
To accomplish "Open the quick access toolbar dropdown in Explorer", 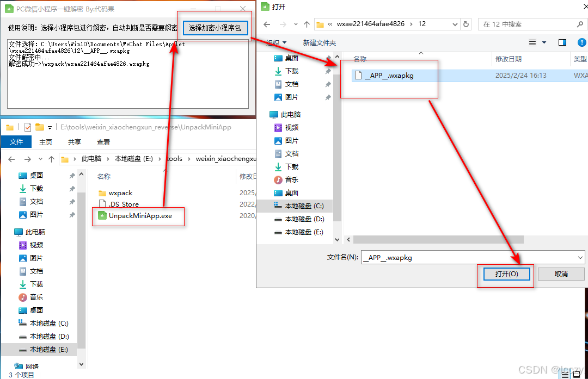I will pos(50,128).
